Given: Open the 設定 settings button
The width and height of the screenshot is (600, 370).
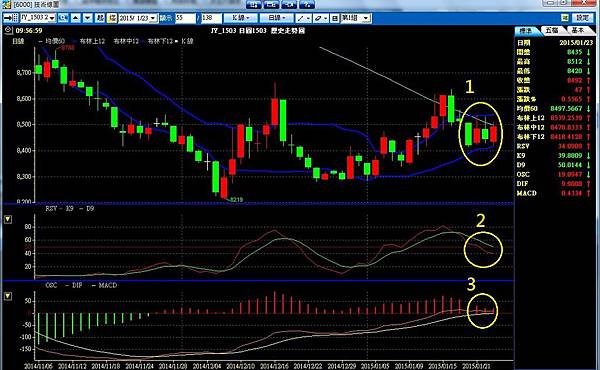Looking at the screenshot, I should click(582, 18).
